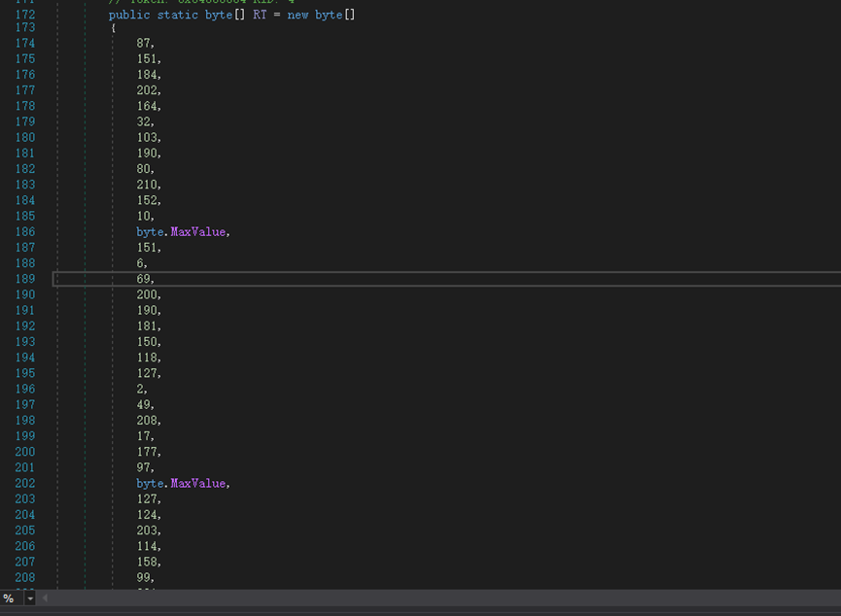This screenshot has width=841, height=616.
Task: Select value 152 on line 184
Action: 147,200
